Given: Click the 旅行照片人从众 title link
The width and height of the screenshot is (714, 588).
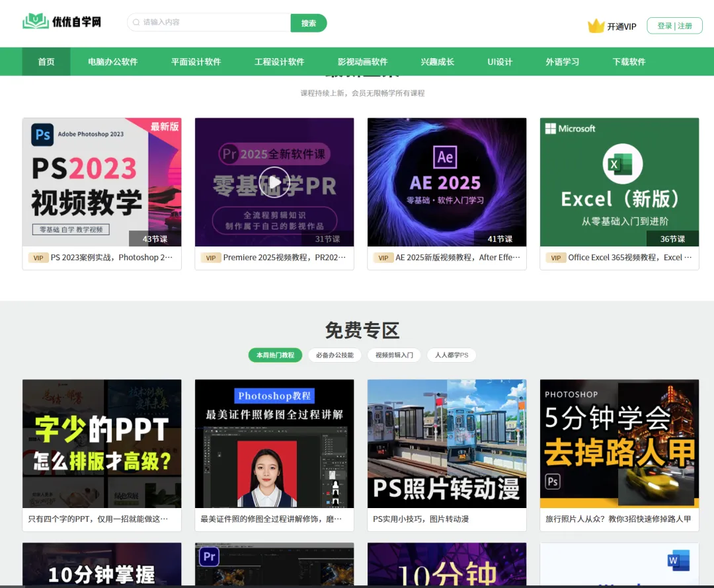Looking at the screenshot, I should tap(618, 519).
